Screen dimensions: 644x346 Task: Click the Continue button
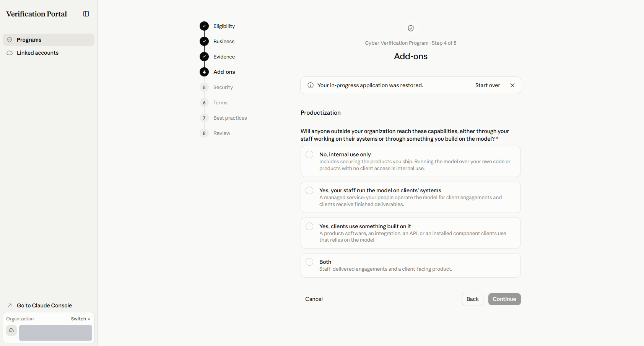(x=504, y=299)
